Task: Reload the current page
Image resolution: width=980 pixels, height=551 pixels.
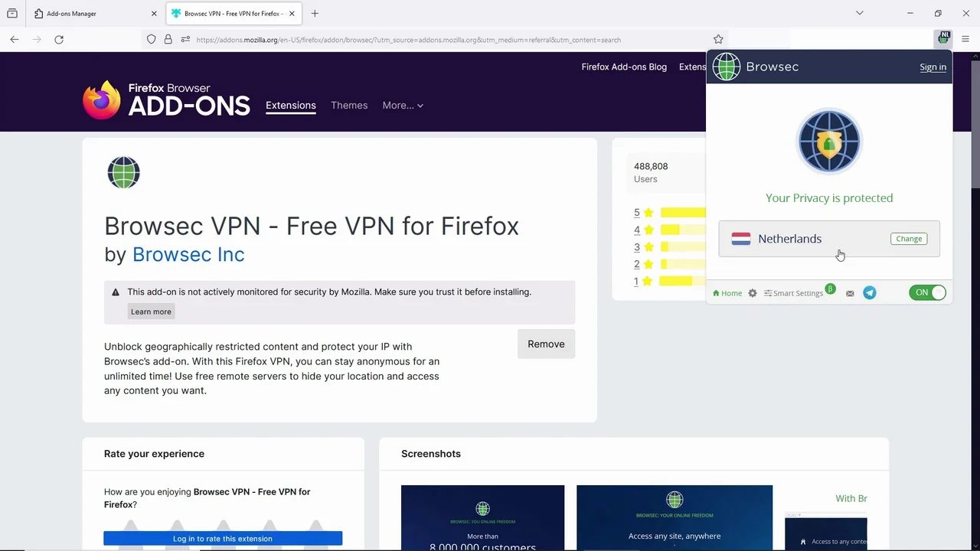Action: (x=59, y=39)
